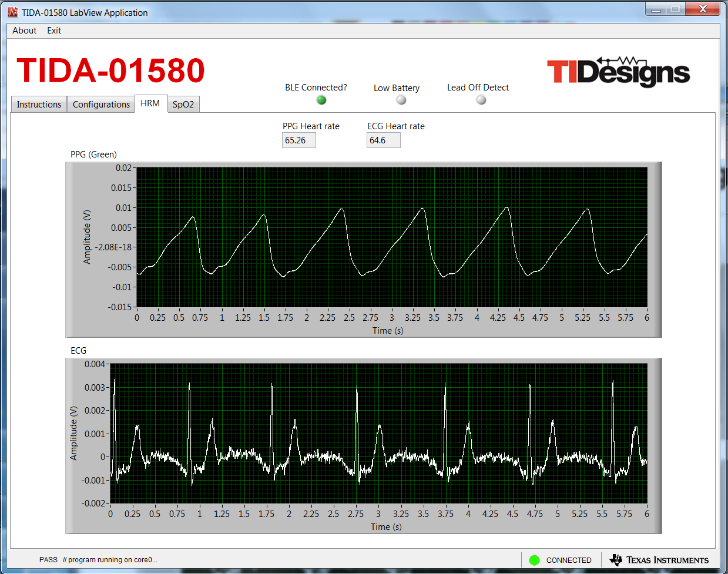Minimize the LabView application window
This screenshot has width=728, height=574.
[656, 9]
